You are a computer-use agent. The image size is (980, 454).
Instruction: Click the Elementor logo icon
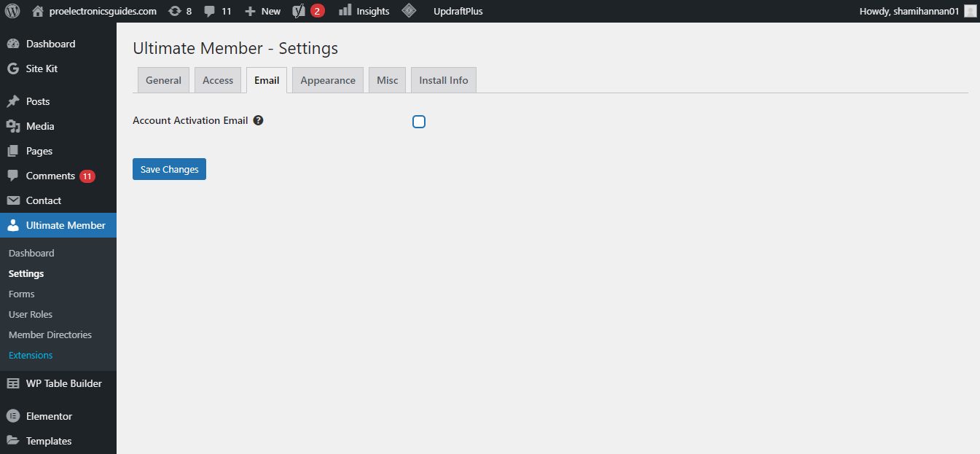[12, 416]
